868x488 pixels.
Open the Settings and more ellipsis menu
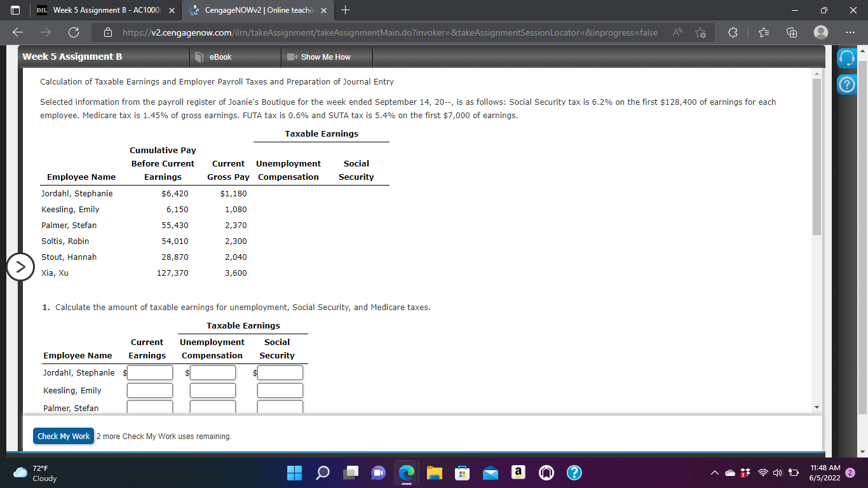click(x=849, y=32)
